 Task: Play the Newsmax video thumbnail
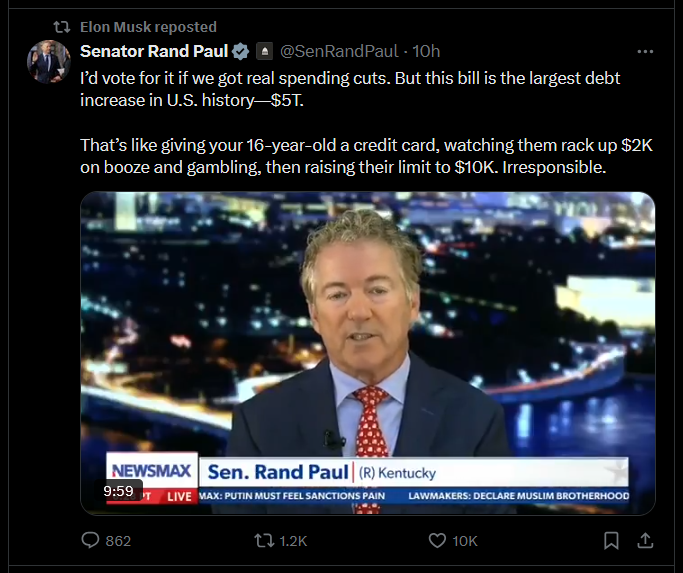click(368, 353)
